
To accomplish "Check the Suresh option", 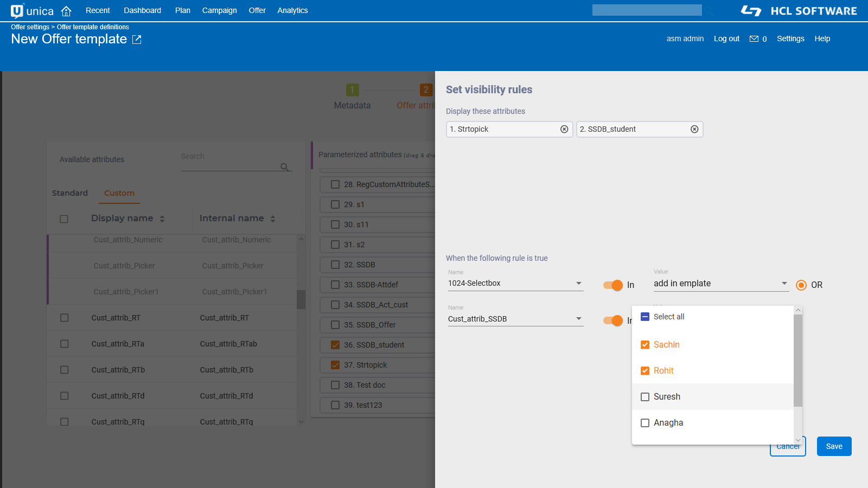I will [x=645, y=397].
